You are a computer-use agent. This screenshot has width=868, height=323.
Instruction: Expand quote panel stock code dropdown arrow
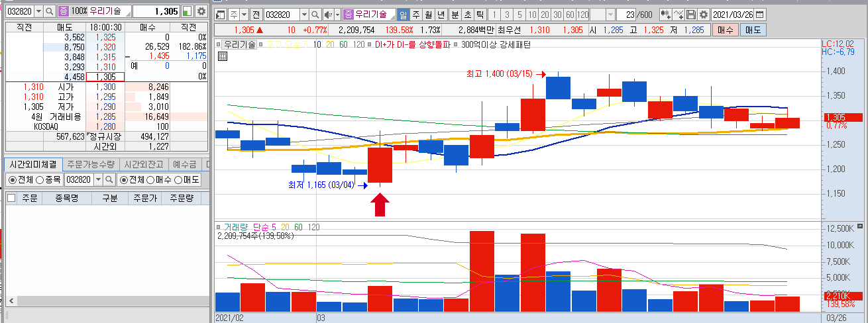coord(38,11)
